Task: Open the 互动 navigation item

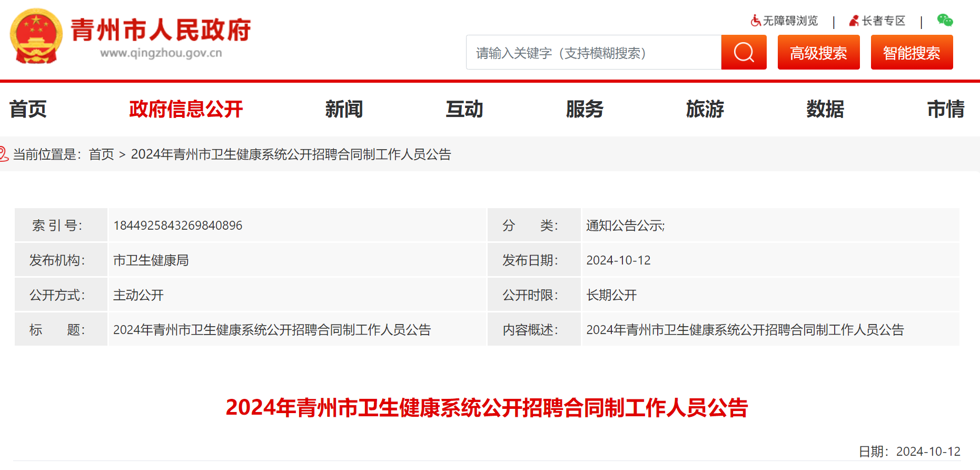Action: 464,109
